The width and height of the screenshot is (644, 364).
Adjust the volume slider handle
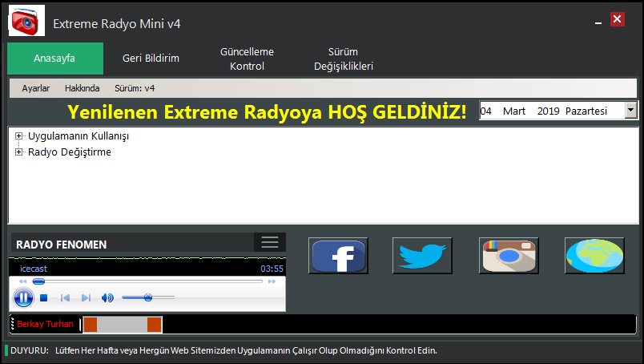[x=148, y=297]
